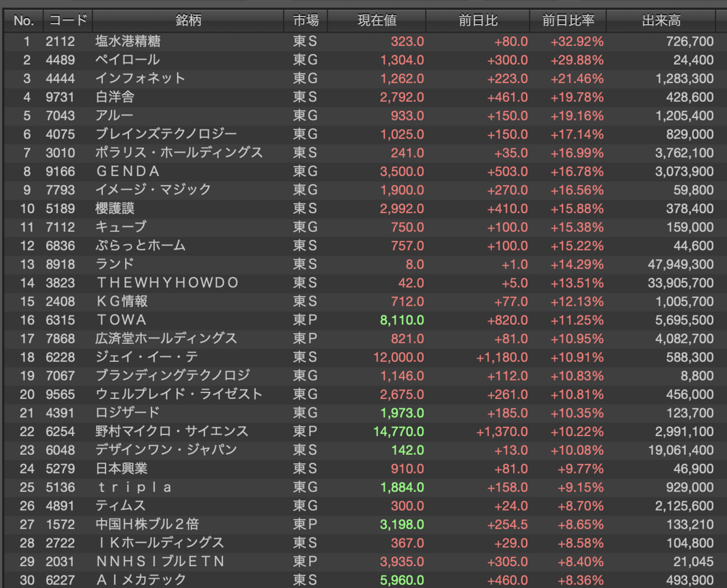This screenshot has width=727, height=588.
Task: Sort by the 前日比率 column header
Action: (568, 21)
